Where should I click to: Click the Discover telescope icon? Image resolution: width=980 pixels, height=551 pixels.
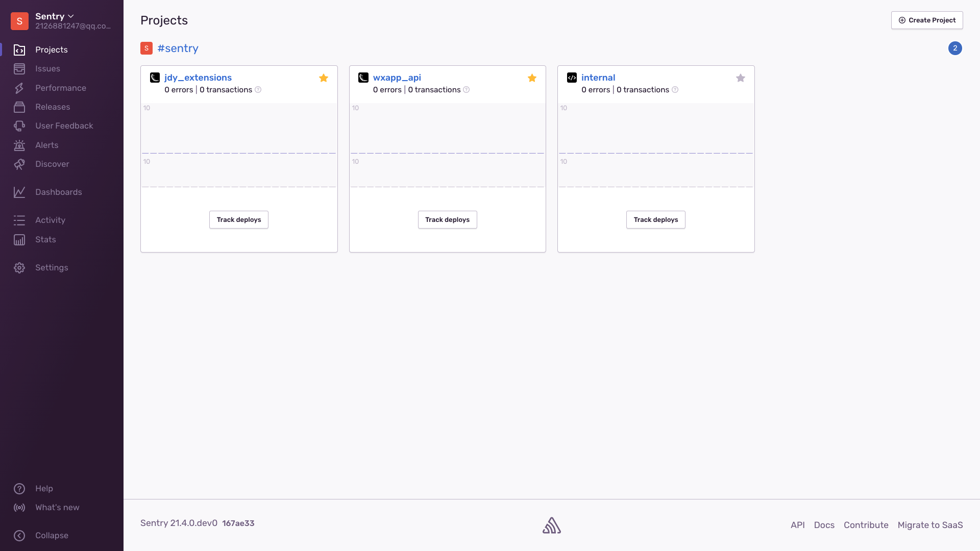[19, 164]
